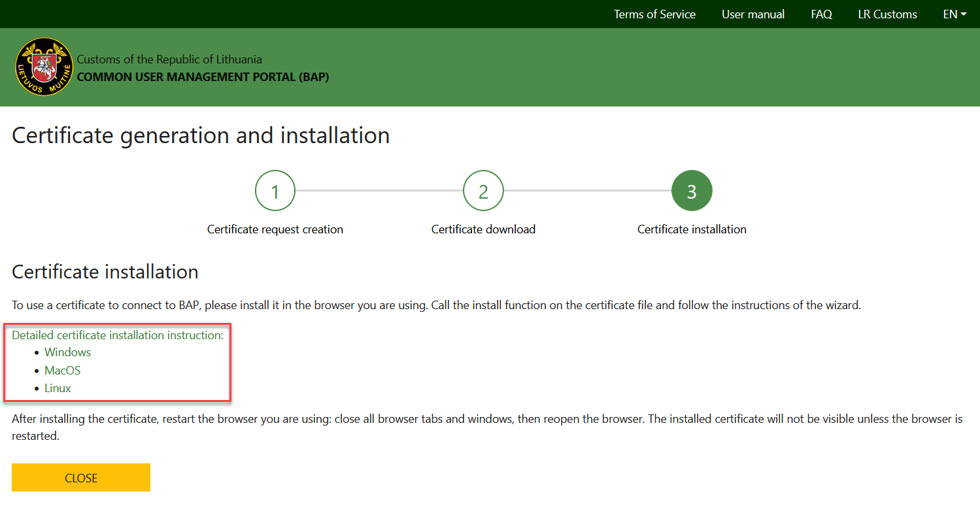Click the Lithuanian Customs emblem logo

44,67
